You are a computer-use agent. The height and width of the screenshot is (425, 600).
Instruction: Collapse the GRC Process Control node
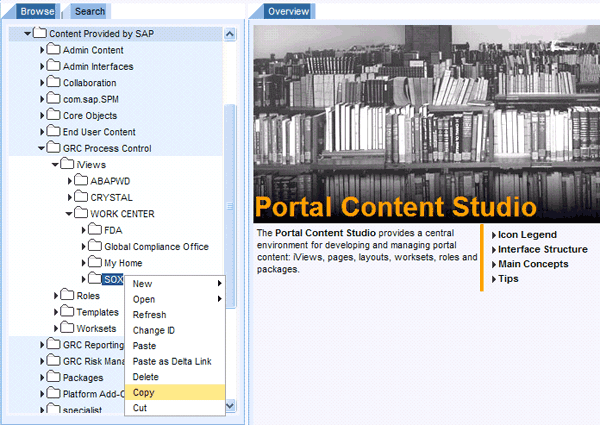coord(41,148)
